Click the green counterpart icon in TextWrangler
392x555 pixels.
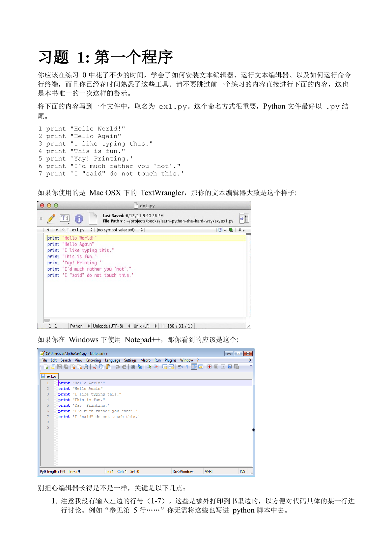coord(231,230)
